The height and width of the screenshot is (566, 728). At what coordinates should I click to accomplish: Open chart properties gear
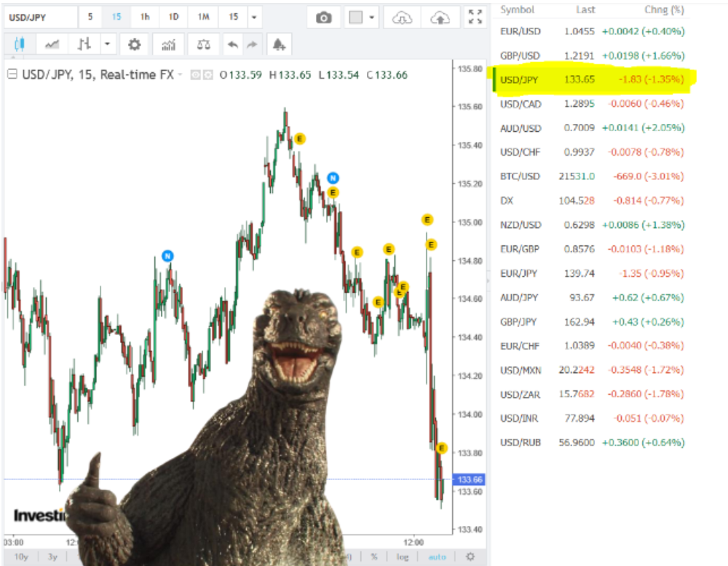[134, 44]
